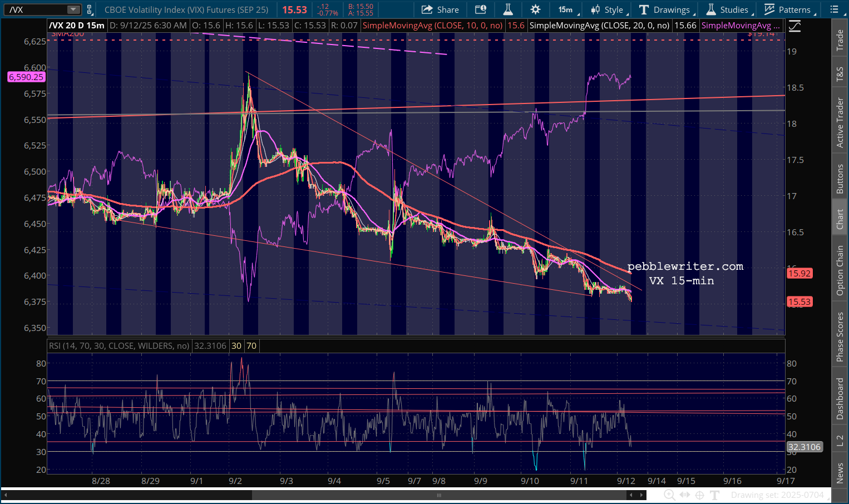The height and width of the screenshot is (504, 849).
Task: Toggle the Active Trader sidebar panel
Action: click(x=840, y=122)
